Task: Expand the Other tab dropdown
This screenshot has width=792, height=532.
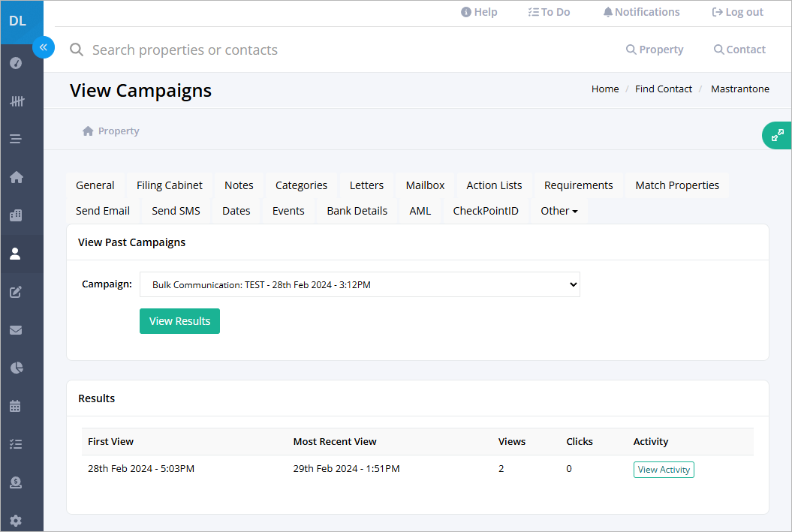Action: point(559,211)
